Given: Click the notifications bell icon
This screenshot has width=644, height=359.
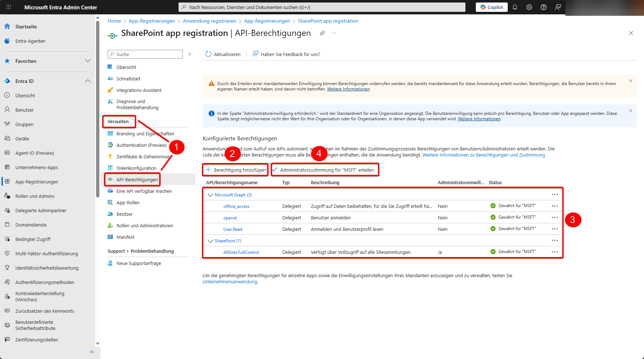Looking at the screenshot, I should tap(515, 7).
